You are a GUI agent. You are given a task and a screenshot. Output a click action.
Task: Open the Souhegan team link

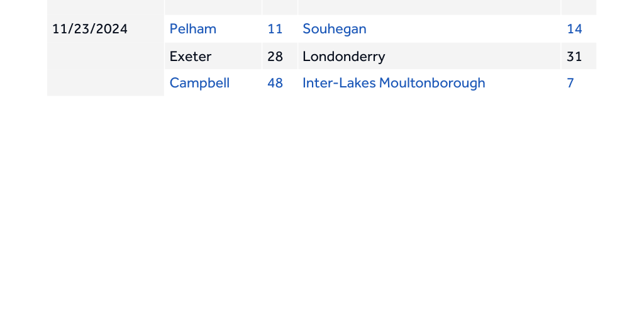[x=334, y=29]
